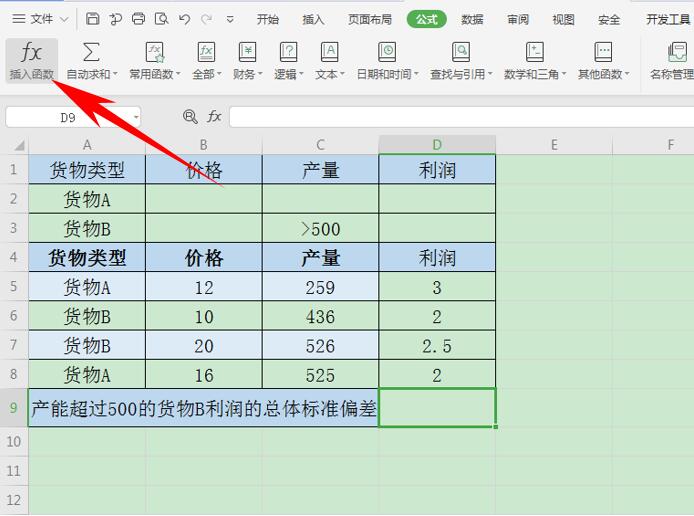Screen dimensions: 694x516
Task: Open the Lookup and Reference (查找与引用) icon
Action: tap(461, 53)
